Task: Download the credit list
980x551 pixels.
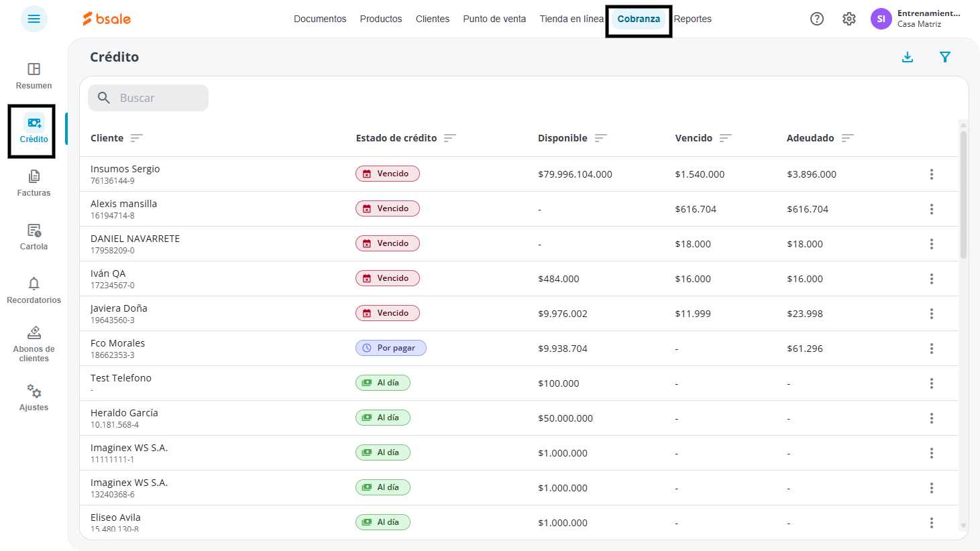Action: (908, 57)
